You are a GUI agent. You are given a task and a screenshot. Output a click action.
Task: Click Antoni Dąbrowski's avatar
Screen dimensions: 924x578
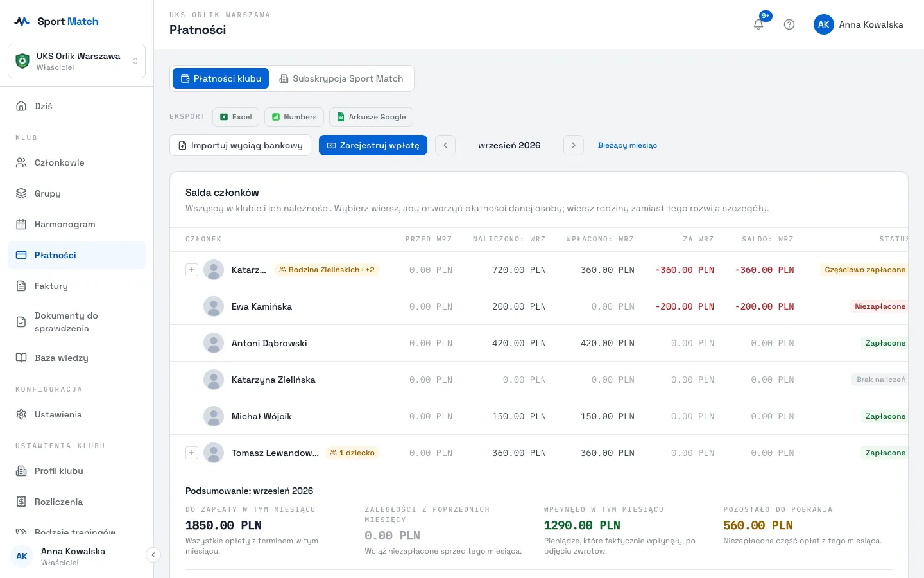[214, 343]
